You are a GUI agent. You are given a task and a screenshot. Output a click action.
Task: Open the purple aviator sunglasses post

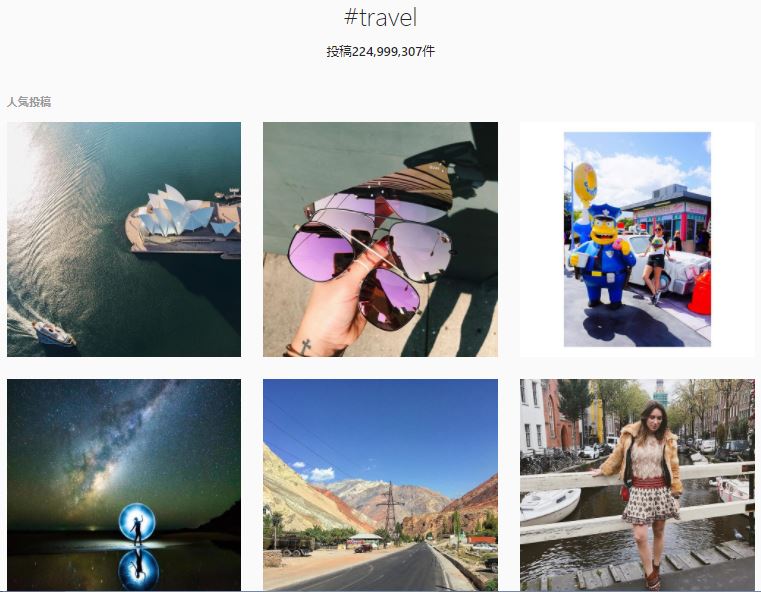pos(380,239)
